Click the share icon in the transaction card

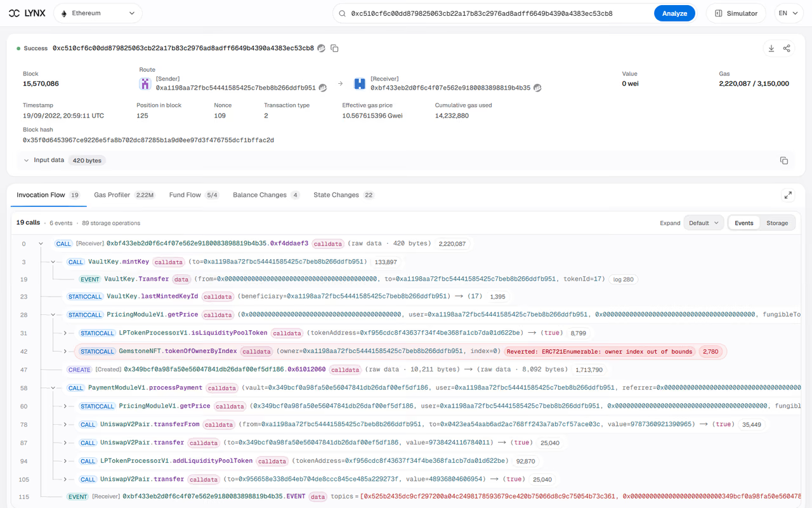pyautogui.click(x=787, y=48)
